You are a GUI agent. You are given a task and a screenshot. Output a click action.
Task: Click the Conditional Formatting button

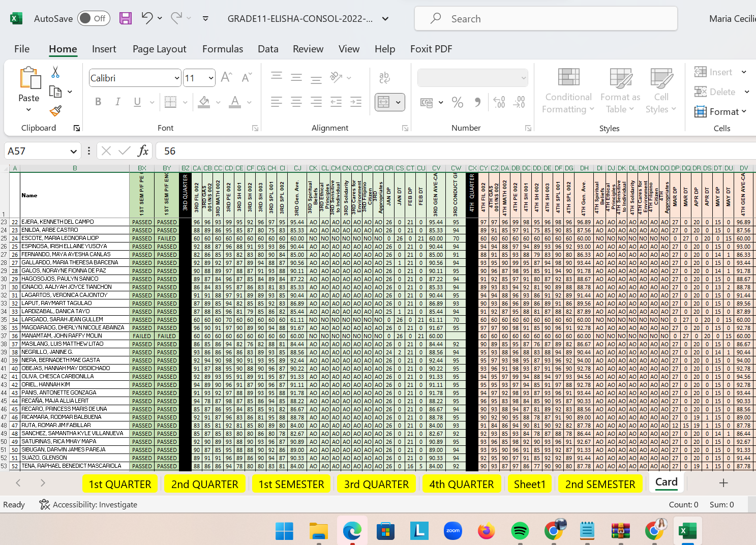[x=568, y=91]
